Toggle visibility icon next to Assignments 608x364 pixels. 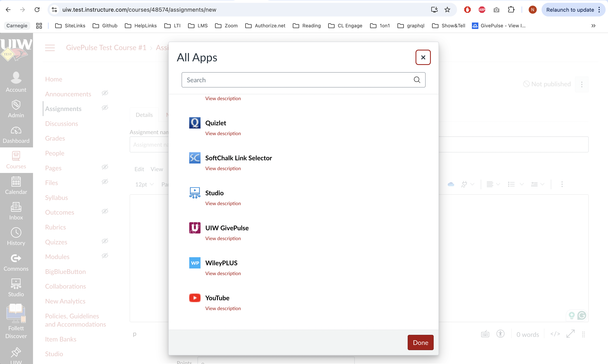105,108
